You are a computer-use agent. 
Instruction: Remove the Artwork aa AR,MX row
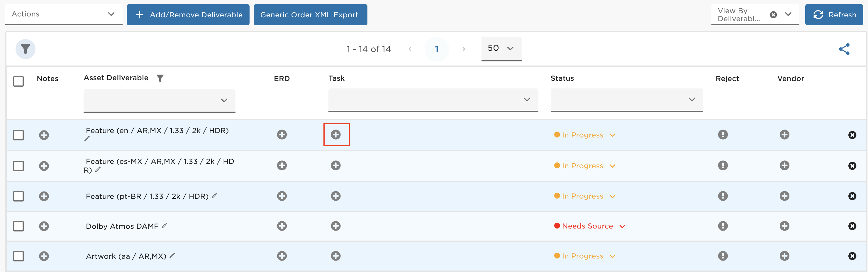point(852,256)
